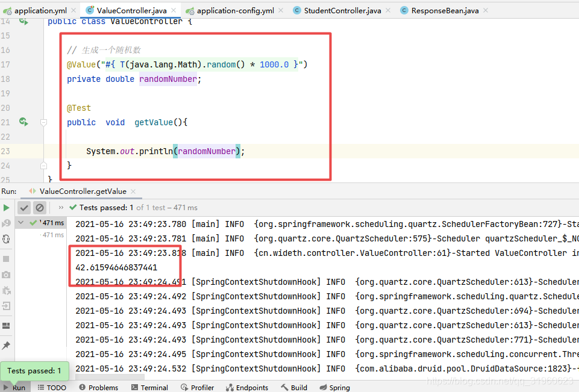Click the fold end marker at method closing brace
This screenshot has height=392, width=579.
point(43,166)
